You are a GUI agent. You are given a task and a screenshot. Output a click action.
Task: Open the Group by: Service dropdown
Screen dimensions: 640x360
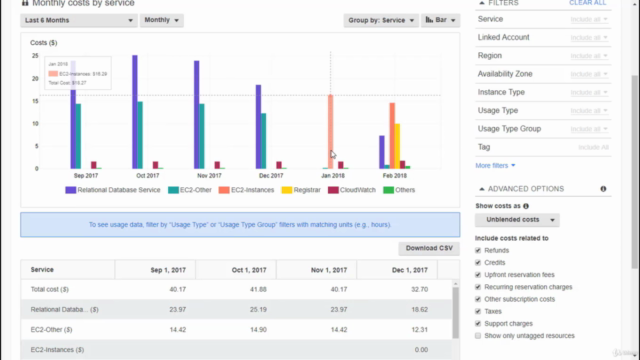click(x=381, y=20)
